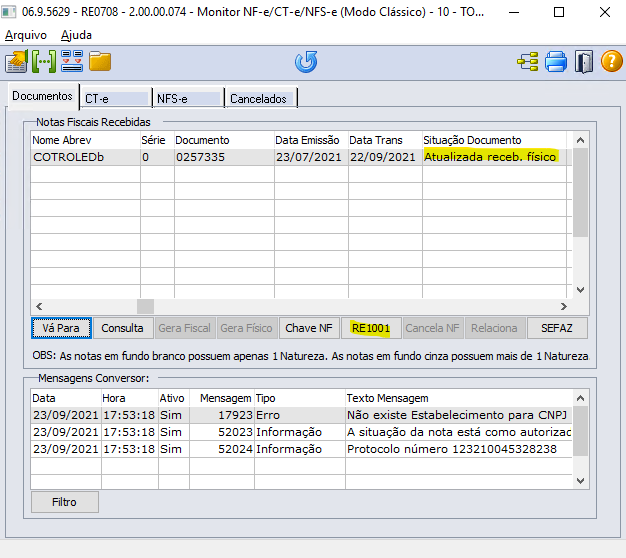Select message 52023 Informação row
The height and width of the screenshot is (558, 626).
(x=301, y=432)
